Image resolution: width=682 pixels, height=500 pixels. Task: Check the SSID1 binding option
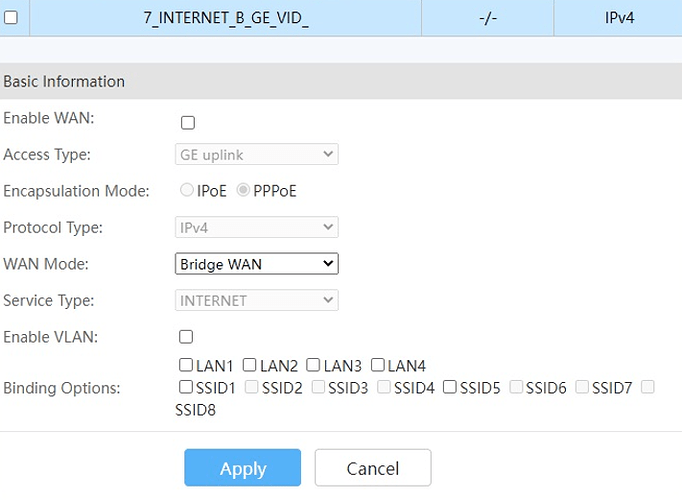coord(186,387)
